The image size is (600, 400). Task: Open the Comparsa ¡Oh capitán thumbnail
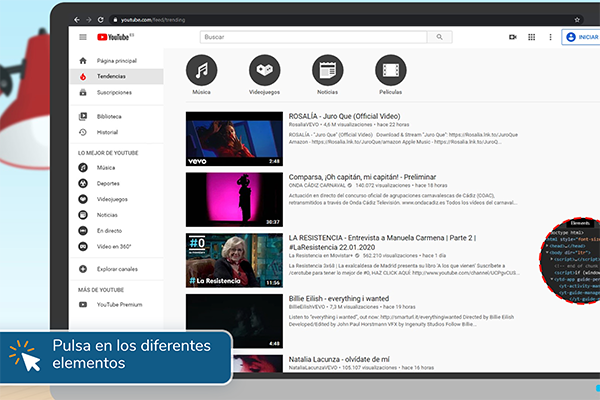pos(234,200)
